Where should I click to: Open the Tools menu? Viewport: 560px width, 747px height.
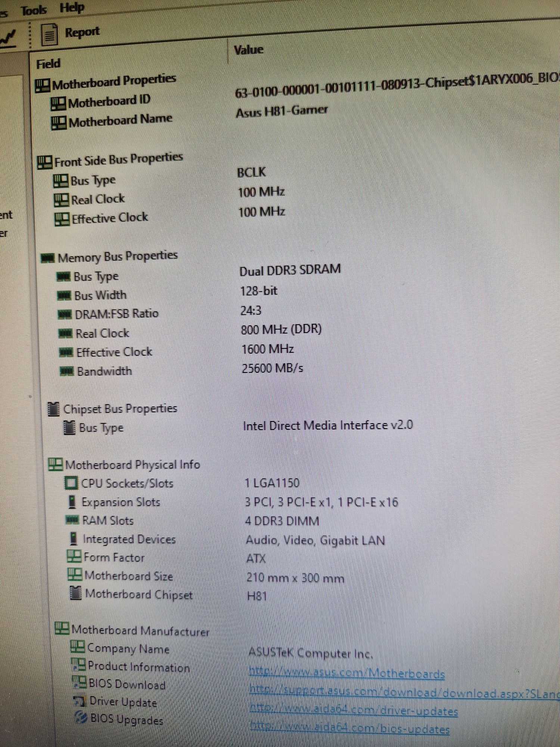tap(34, 10)
